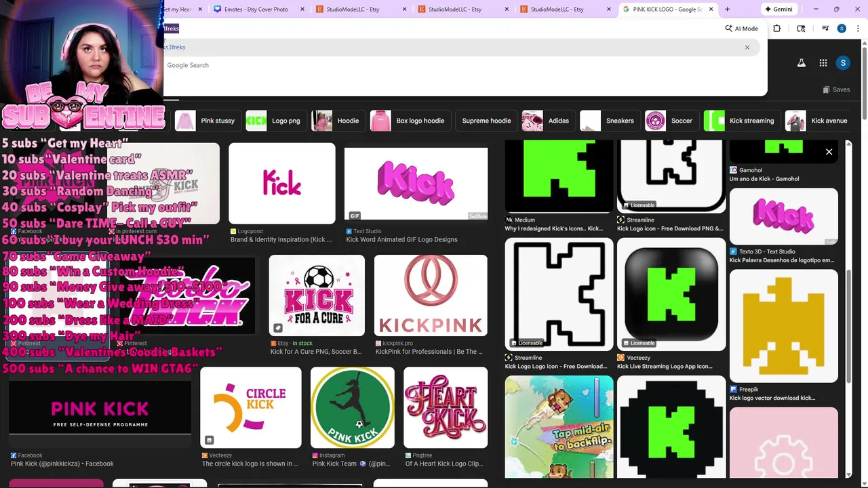The width and height of the screenshot is (868, 488).
Task: Open the Texto 3D pink Kick thumbnail
Action: (784, 216)
